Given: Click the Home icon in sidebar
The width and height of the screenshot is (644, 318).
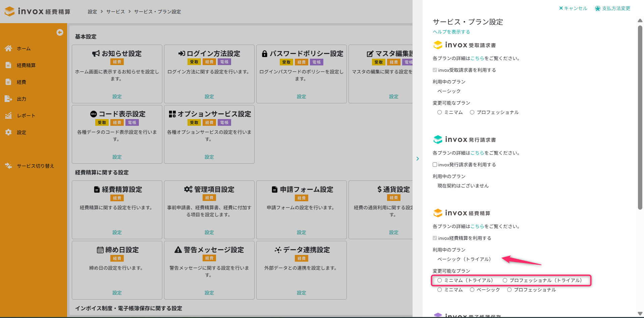Looking at the screenshot, I should (8, 48).
